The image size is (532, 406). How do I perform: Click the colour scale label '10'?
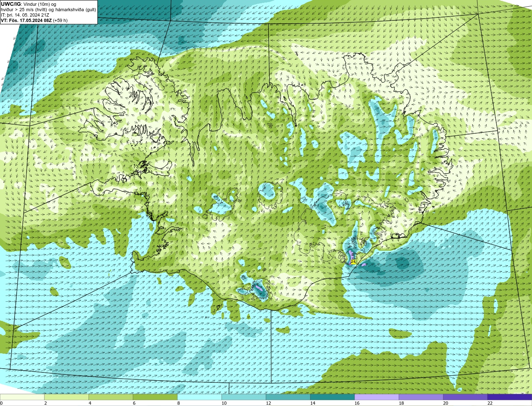pos(224,403)
